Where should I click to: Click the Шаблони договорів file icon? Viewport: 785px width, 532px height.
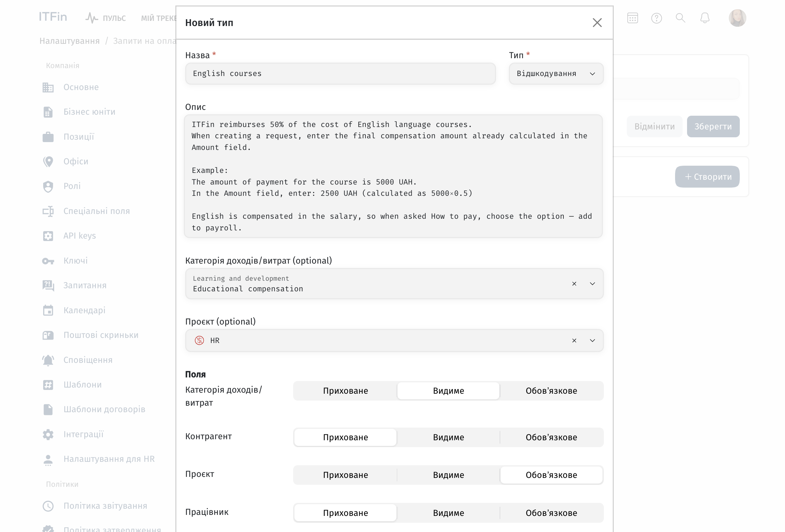pyautogui.click(x=48, y=409)
